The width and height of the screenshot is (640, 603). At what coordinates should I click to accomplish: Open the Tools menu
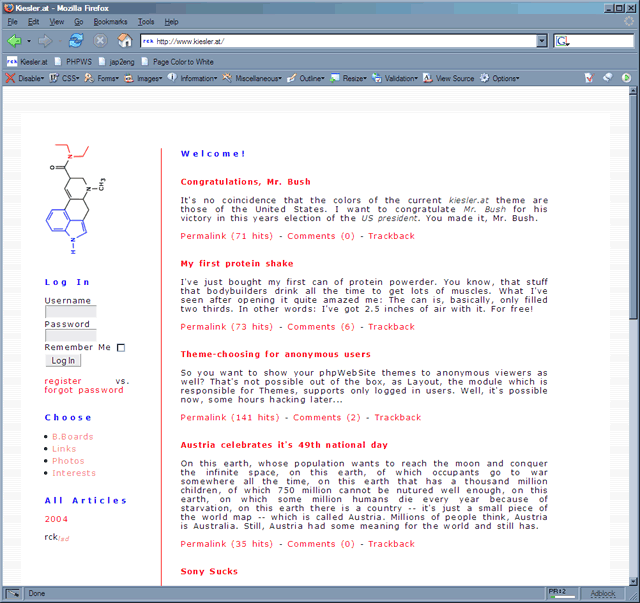[146, 21]
